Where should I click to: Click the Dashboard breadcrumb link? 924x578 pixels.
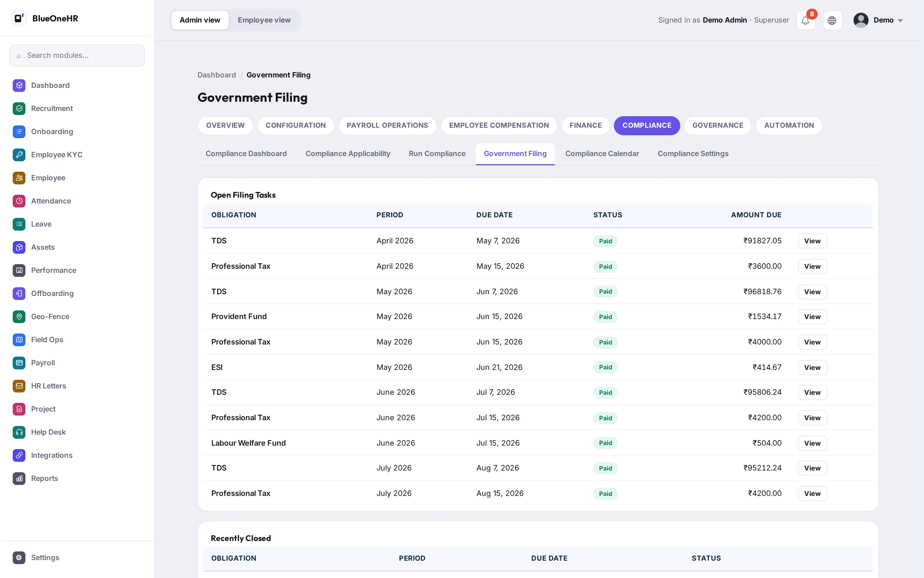[x=217, y=75]
